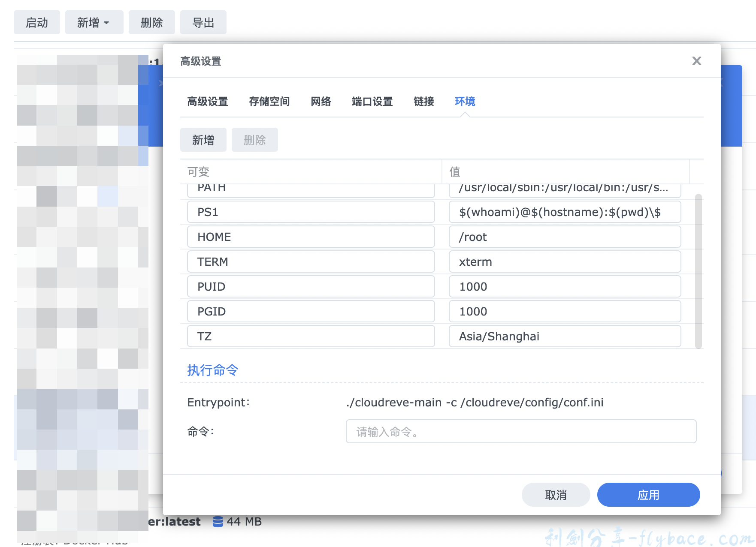Select the TERM variable name field
This screenshot has width=756, height=547.
pyautogui.click(x=311, y=261)
